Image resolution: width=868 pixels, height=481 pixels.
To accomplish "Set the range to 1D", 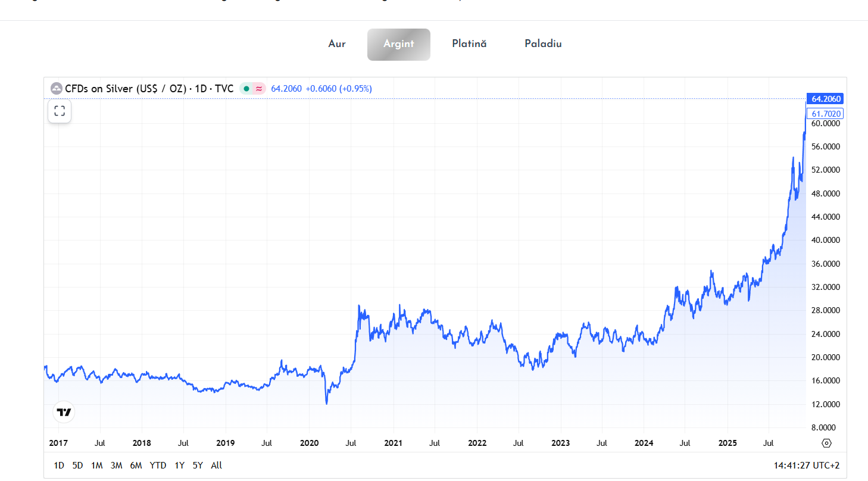I will pyautogui.click(x=59, y=466).
